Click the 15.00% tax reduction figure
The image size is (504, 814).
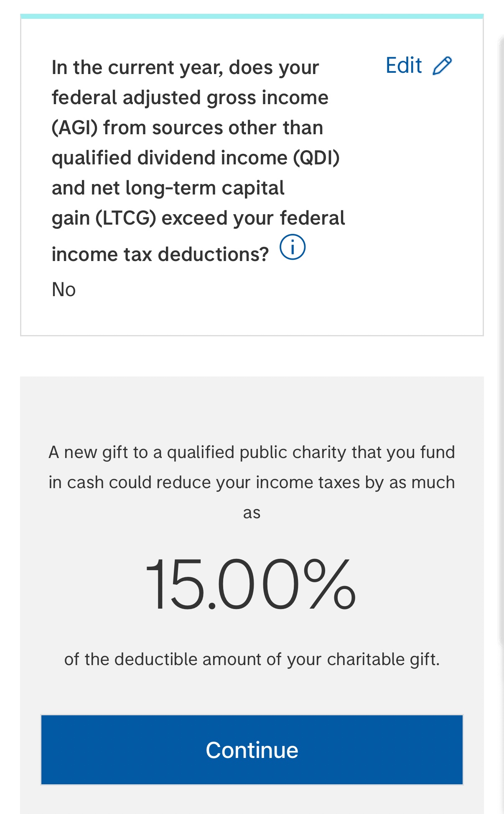point(251,584)
